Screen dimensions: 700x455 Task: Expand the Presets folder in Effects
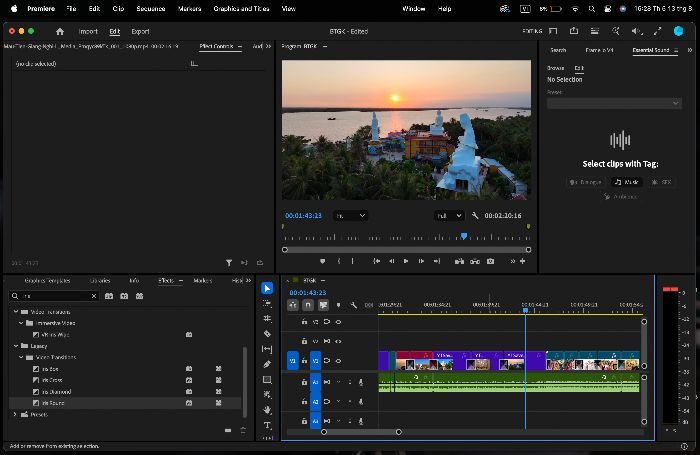15,414
